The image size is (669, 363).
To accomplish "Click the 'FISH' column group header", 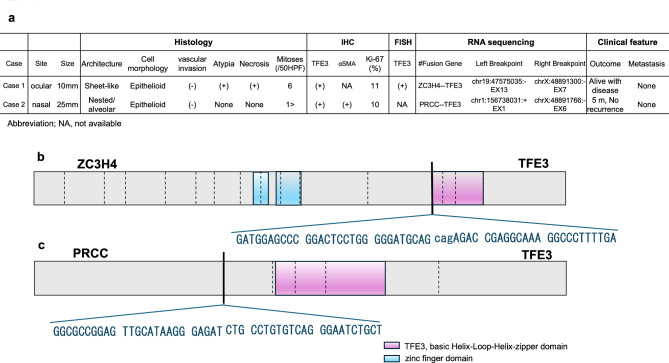I will click(x=403, y=42).
